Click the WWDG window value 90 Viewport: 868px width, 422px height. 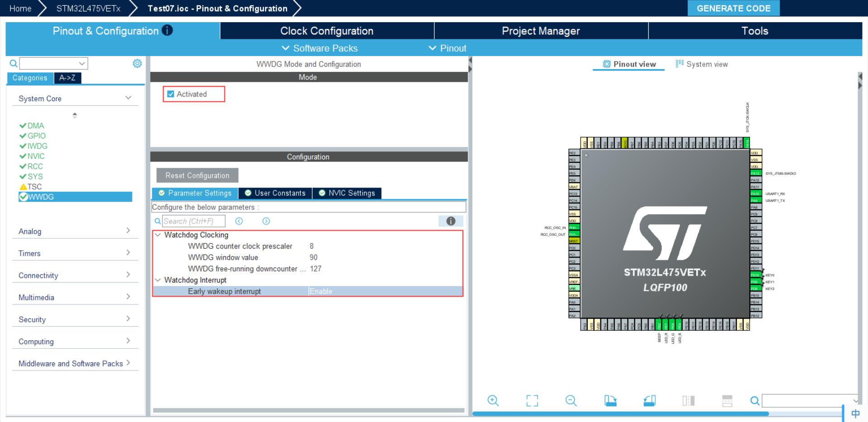click(x=314, y=258)
